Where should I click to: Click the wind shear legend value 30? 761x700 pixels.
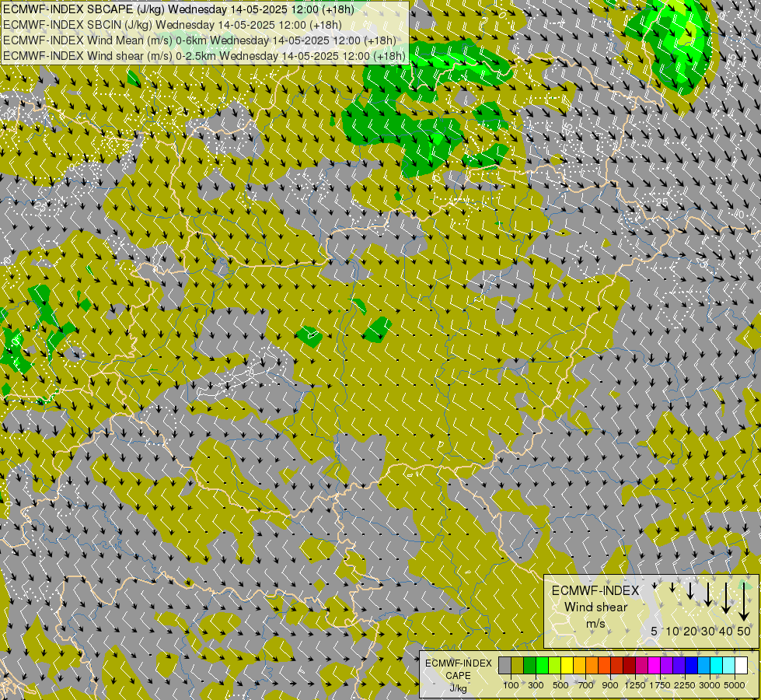pyautogui.click(x=708, y=631)
